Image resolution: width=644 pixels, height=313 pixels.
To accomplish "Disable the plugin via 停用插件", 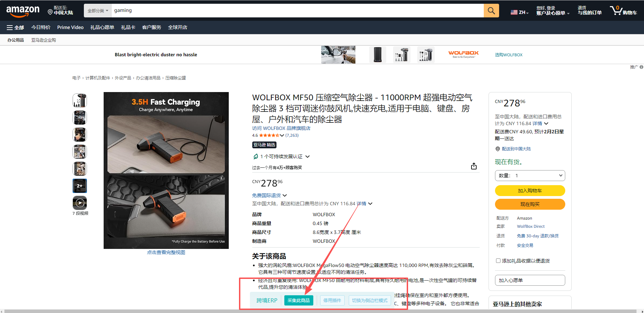I will [332, 300].
